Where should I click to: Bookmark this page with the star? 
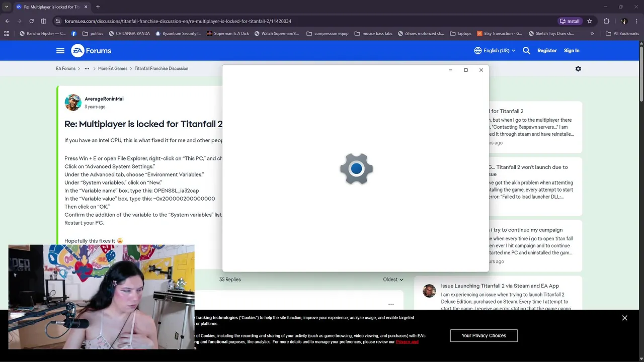(590, 21)
